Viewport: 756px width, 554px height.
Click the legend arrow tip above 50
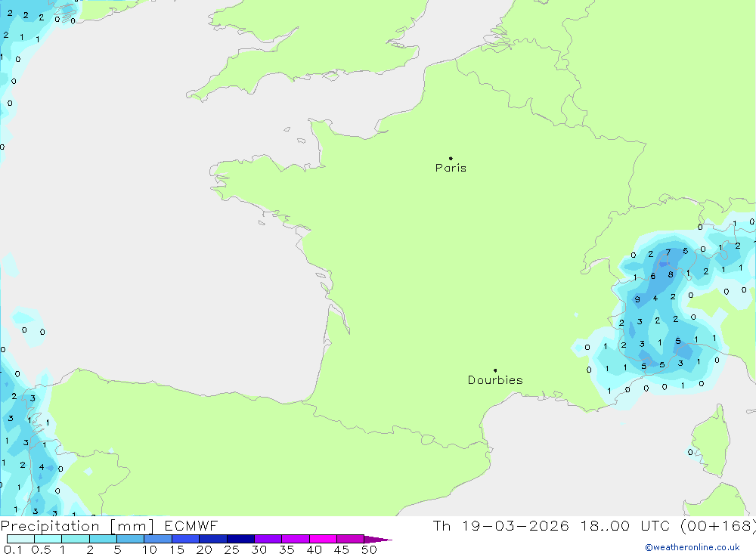378,540
